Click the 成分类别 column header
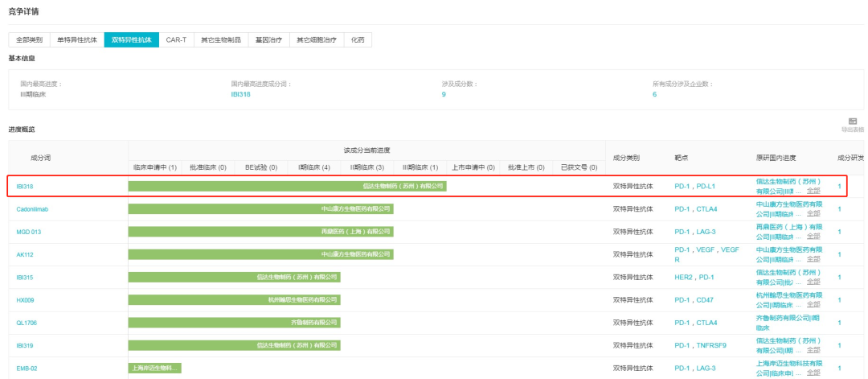868x379 pixels. (626, 158)
